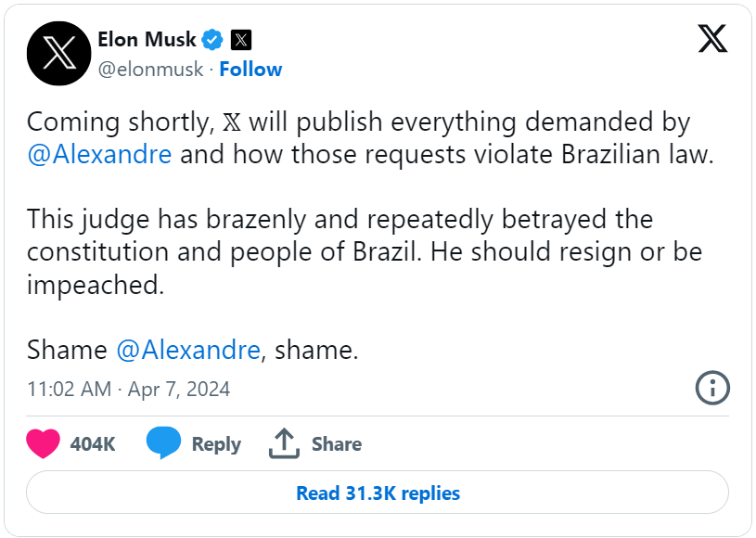Click the 404K likes count
Viewport: 756px width, 538px height.
click(93, 444)
